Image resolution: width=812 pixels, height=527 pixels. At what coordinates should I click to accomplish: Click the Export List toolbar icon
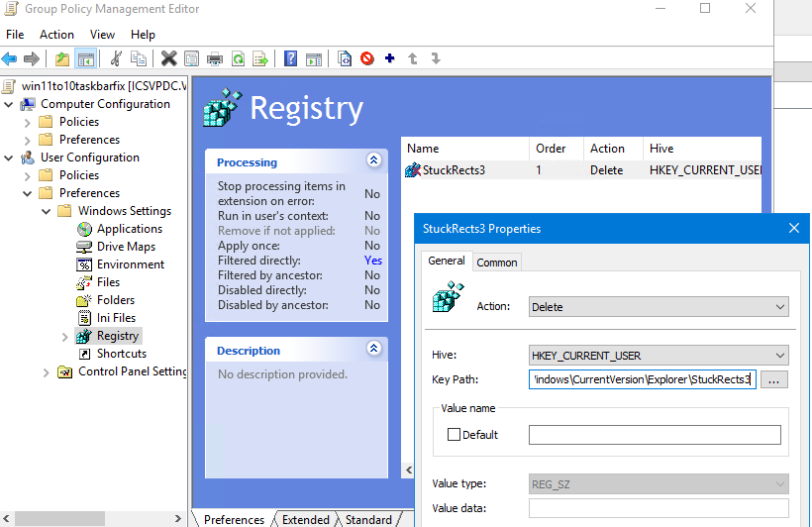(260, 58)
